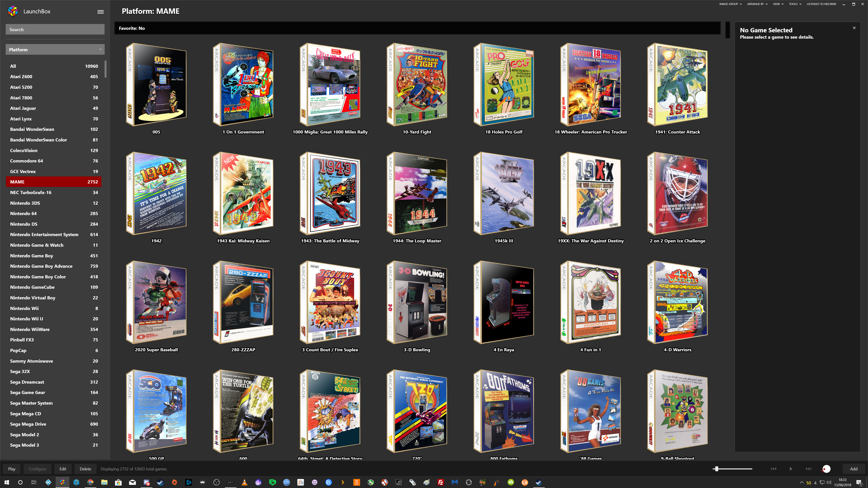Select the Nintendo 64 platform
Image resolution: width=868 pixels, height=488 pixels.
tap(54, 213)
